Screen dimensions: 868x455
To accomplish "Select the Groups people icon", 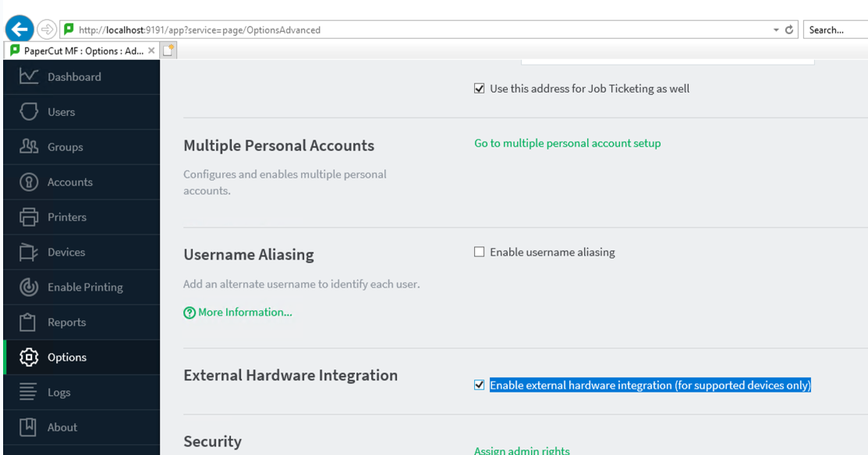I will point(29,146).
